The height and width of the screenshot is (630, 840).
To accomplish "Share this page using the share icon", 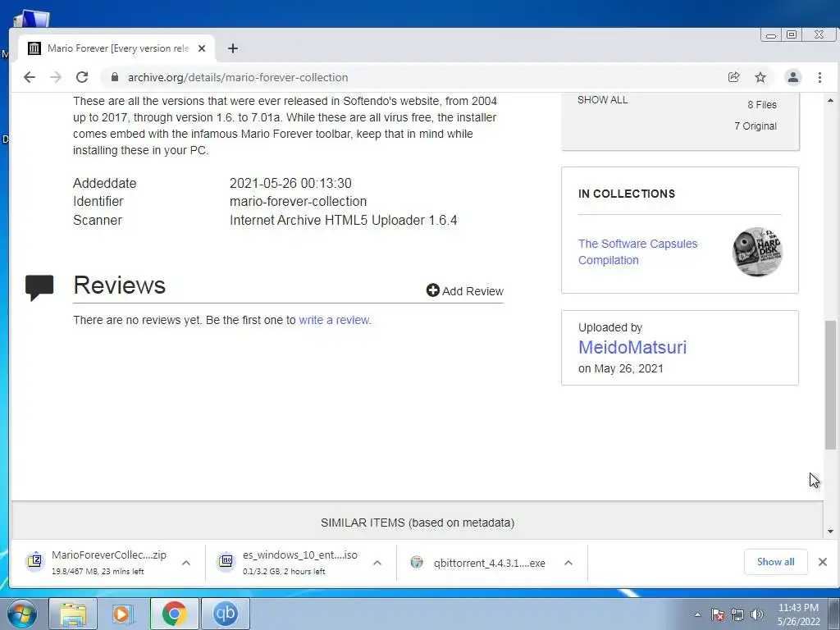I will click(734, 77).
